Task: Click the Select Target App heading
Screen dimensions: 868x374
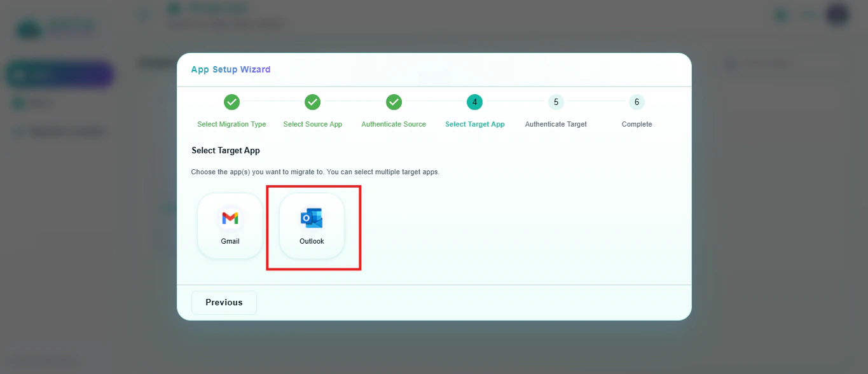Action: point(226,151)
